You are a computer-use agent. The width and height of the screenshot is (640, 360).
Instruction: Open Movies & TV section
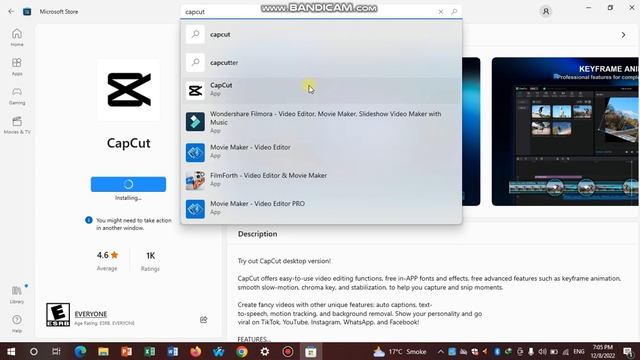click(x=17, y=125)
